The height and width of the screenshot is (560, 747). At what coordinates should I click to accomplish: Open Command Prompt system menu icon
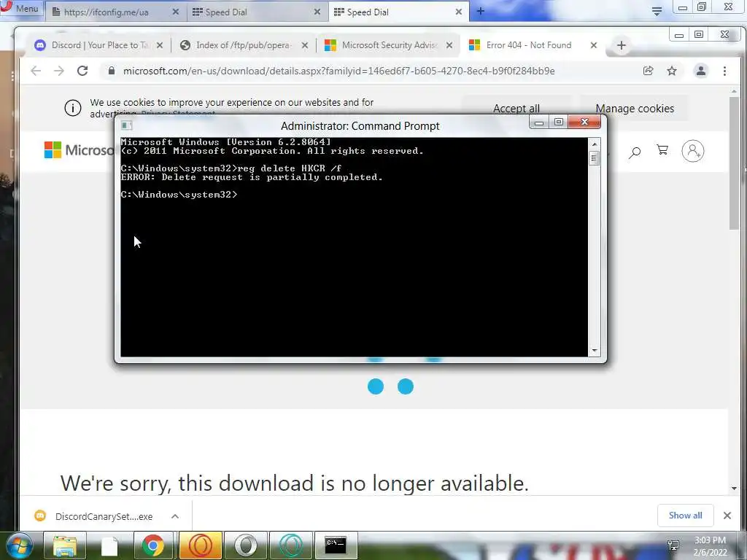point(127,125)
